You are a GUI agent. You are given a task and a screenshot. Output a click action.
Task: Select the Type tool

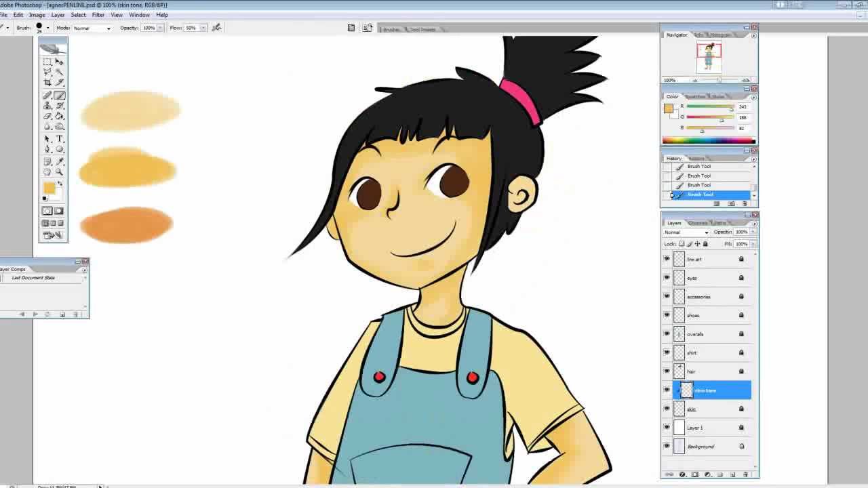tap(60, 138)
